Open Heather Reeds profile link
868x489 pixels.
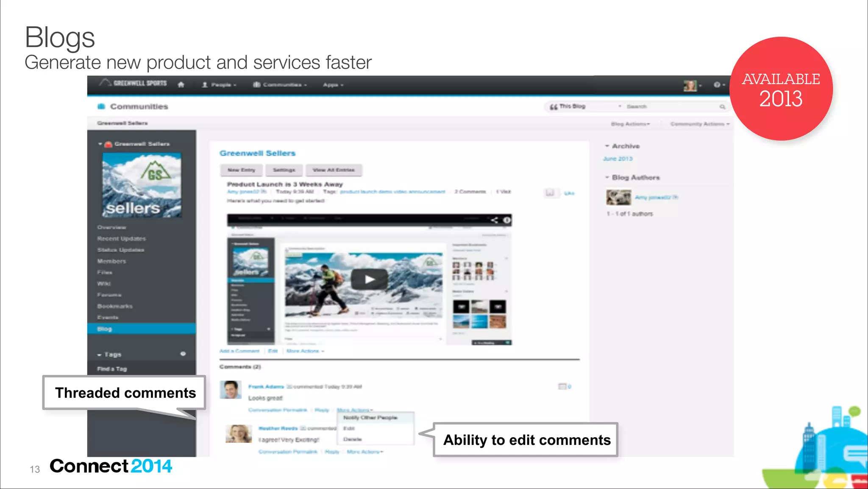tap(278, 428)
